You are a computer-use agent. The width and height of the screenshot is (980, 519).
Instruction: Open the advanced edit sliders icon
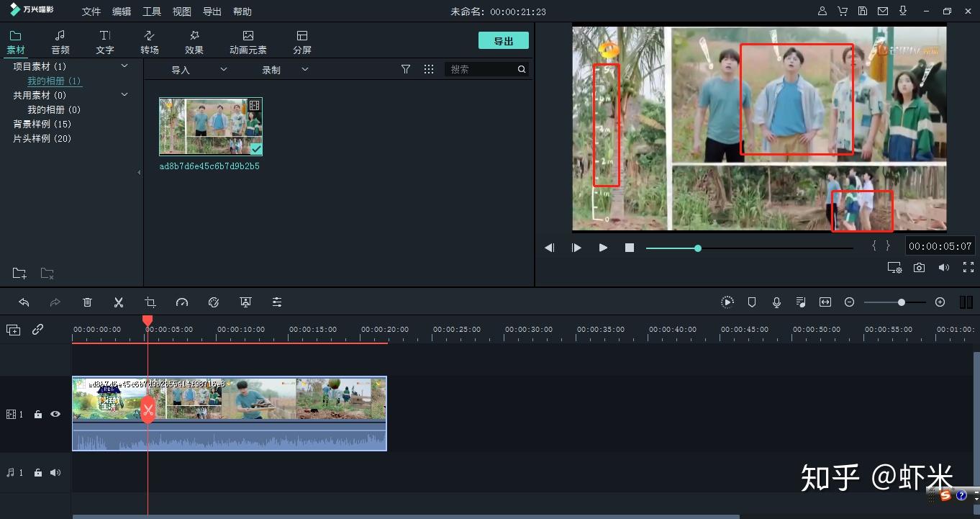point(277,302)
